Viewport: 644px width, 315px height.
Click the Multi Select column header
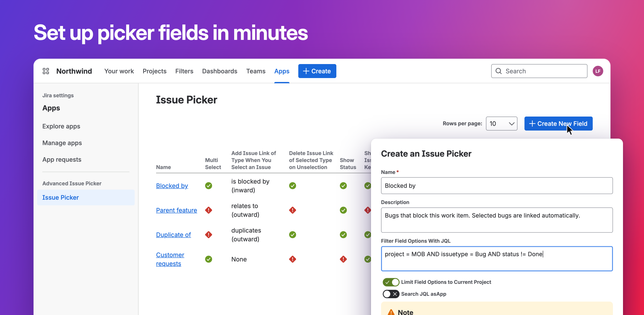(213, 164)
